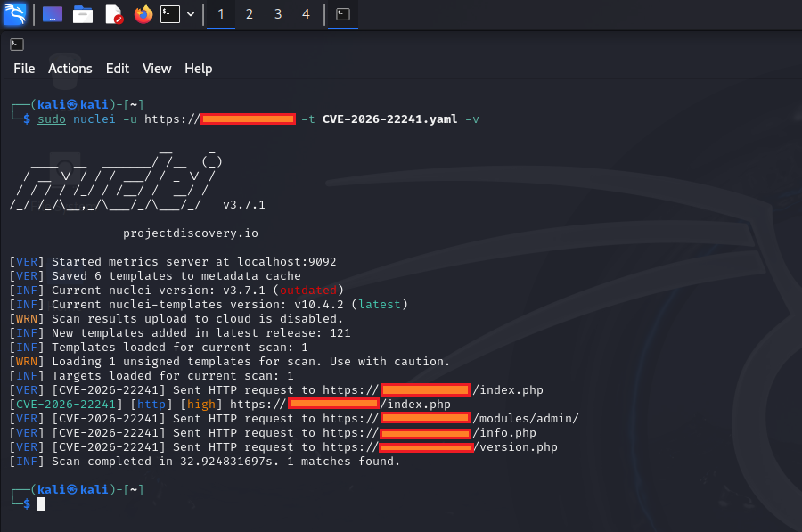Click the projectdiscovery.io text in the banner
This screenshot has width=802, height=532.
coord(191,233)
